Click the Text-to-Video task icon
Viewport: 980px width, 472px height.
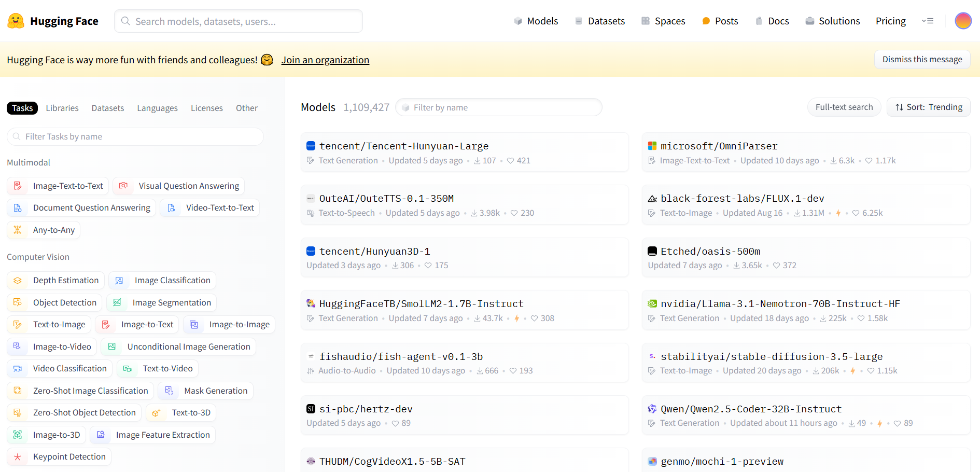point(128,369)
